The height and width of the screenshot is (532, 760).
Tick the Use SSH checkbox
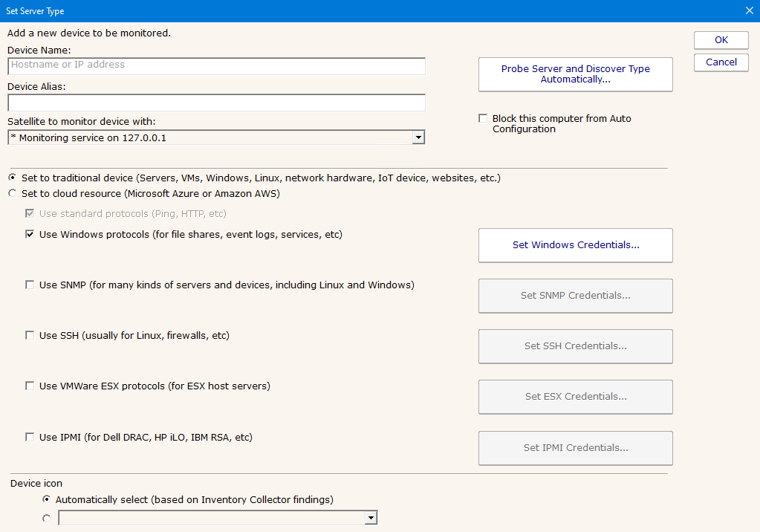pos(30,336)
